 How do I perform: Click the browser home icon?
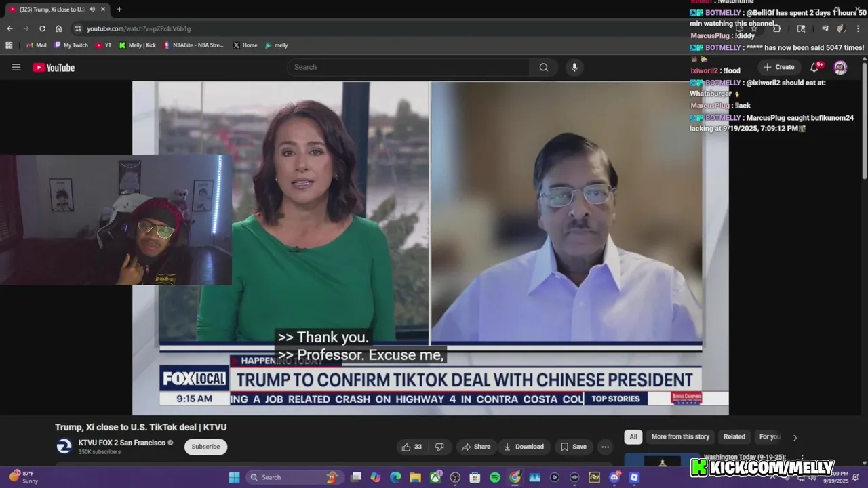coord(58,28)
